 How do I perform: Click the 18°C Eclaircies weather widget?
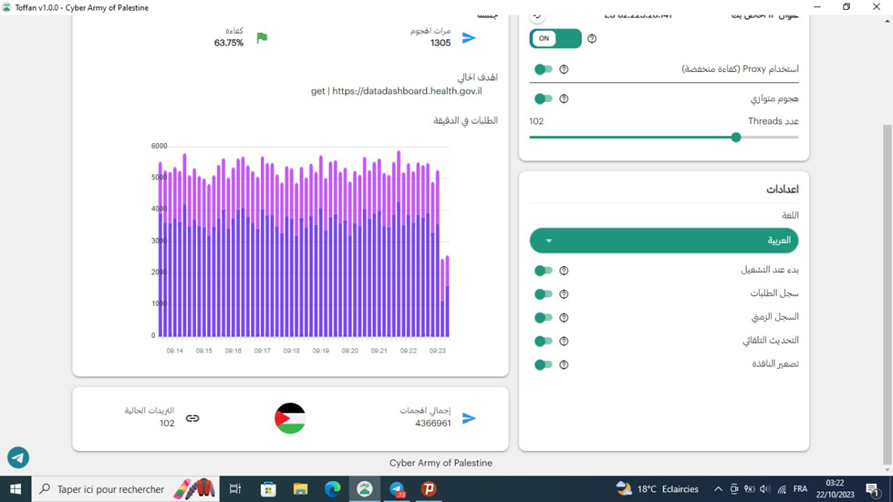pyautogui.click(x=657, y=489)
